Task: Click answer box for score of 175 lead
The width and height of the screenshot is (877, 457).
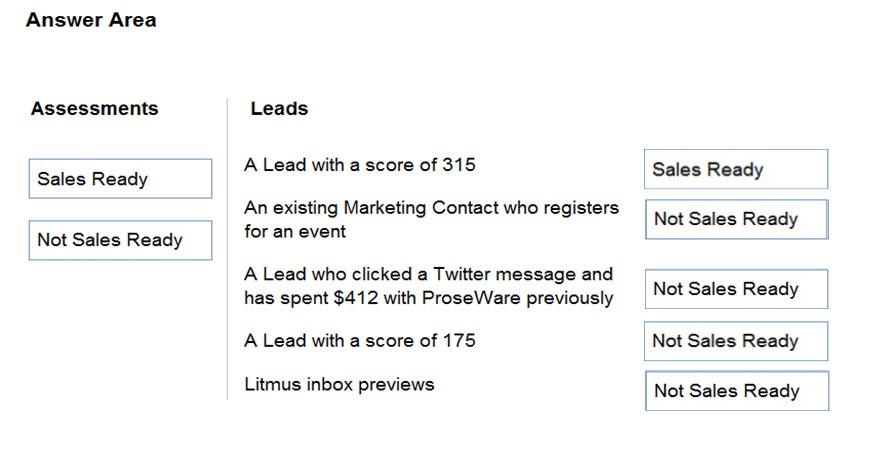Action: [x=736, y=341]
